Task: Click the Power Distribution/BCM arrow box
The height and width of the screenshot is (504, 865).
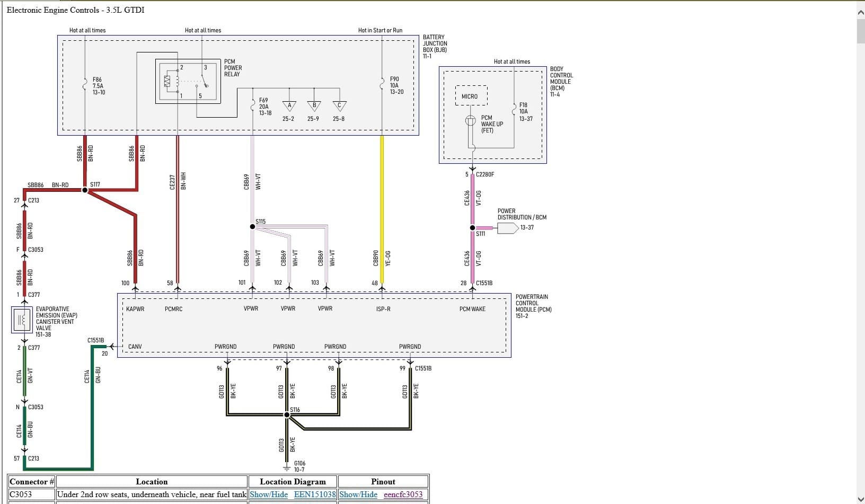Action: (507, 228)
